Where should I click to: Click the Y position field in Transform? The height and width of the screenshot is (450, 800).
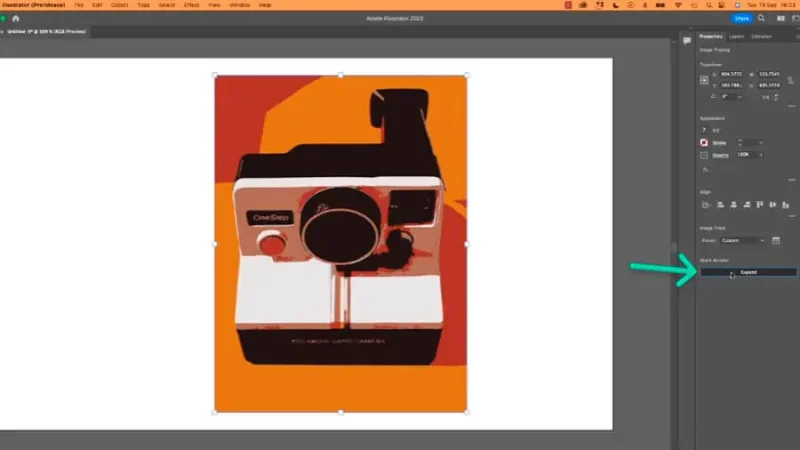(732, 85)
